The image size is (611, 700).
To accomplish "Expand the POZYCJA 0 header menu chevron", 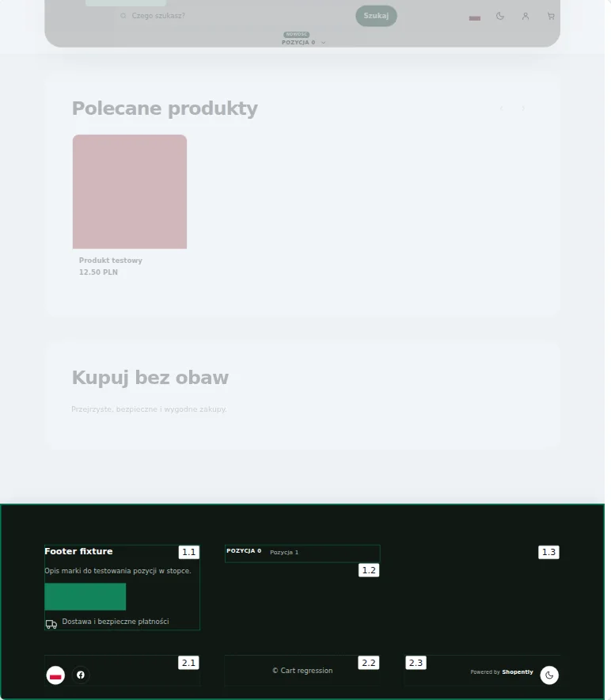I will [x=323, y=43].
